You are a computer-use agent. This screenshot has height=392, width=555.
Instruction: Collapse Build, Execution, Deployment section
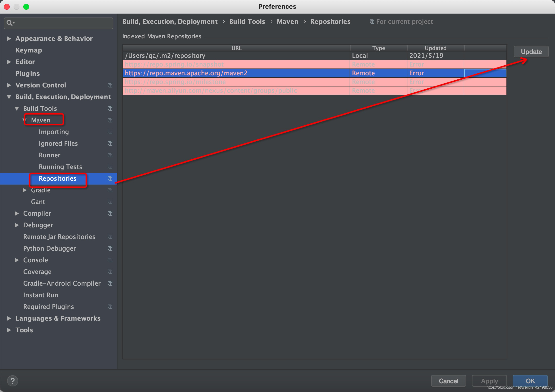pyautogui.click(x=9, y=97)
